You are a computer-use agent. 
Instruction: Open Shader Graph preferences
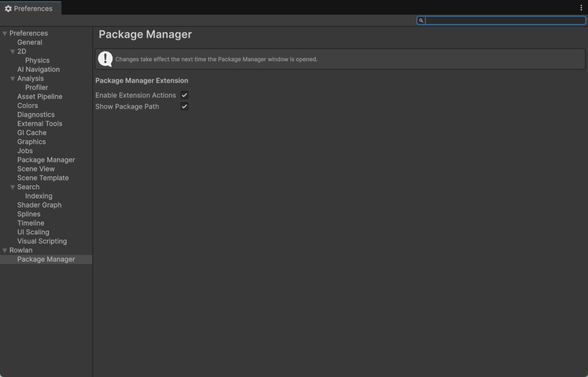39,205
